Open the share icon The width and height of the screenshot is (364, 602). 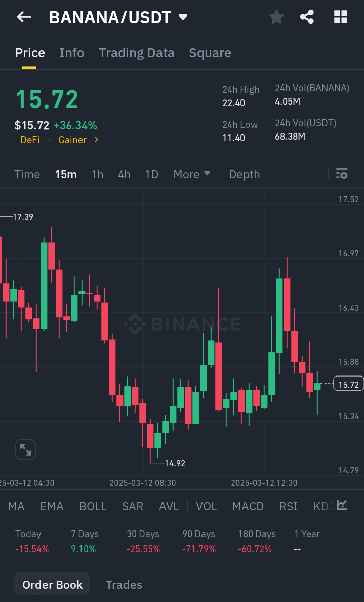[307, 17]
